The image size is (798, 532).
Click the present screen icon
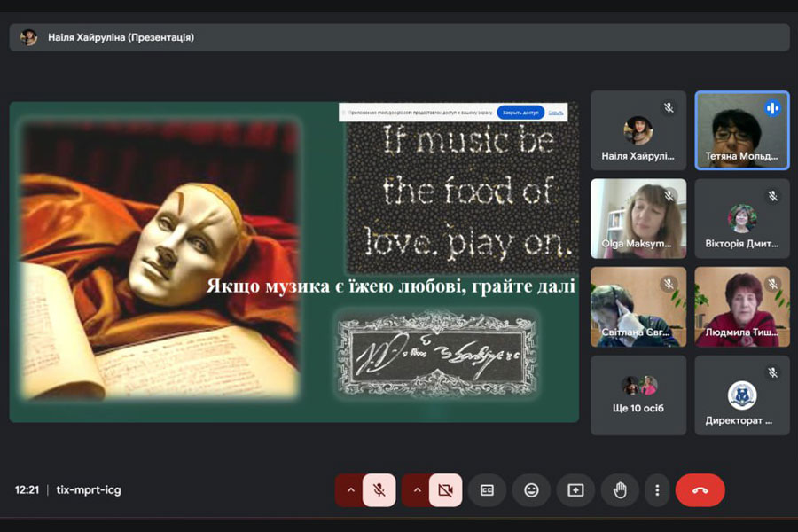575,490
